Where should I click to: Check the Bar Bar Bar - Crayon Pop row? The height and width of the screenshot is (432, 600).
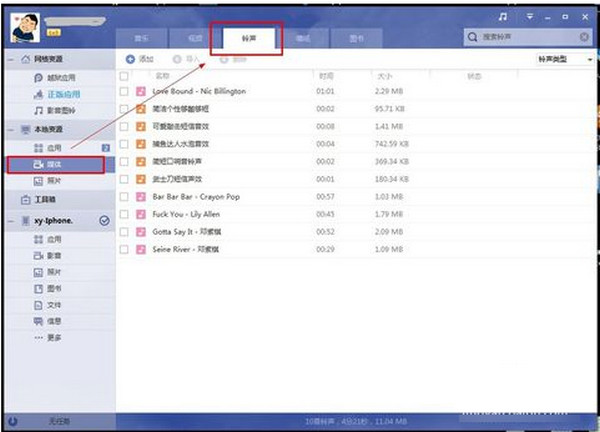click(x=124, y=196)
